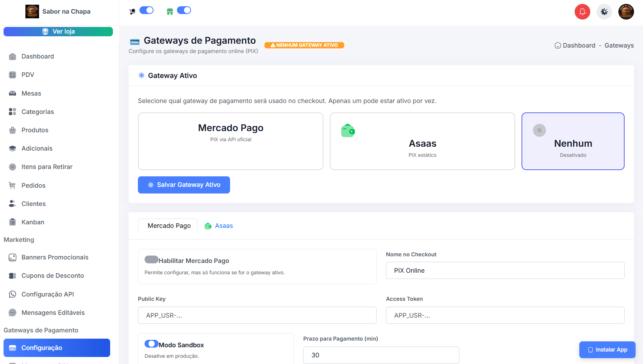Disable the Modo Sandbox switch

tap(152, 344)
